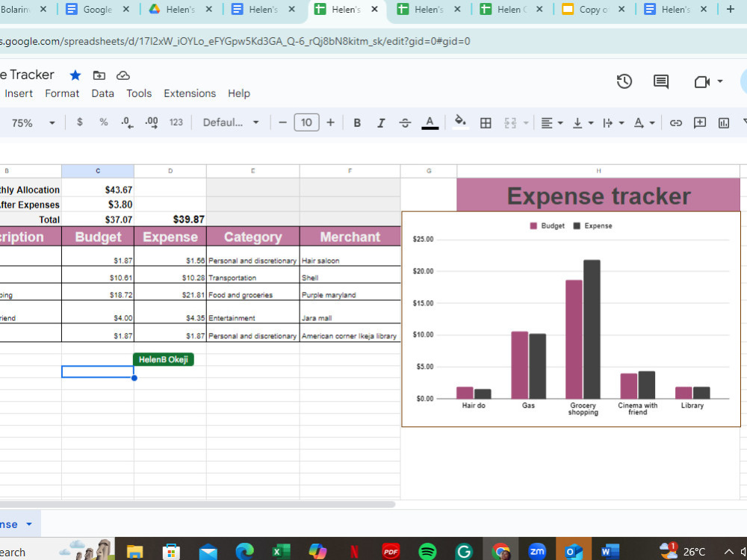Click the insert link icon
Screen dimensions: 747x560
point(675,123)
